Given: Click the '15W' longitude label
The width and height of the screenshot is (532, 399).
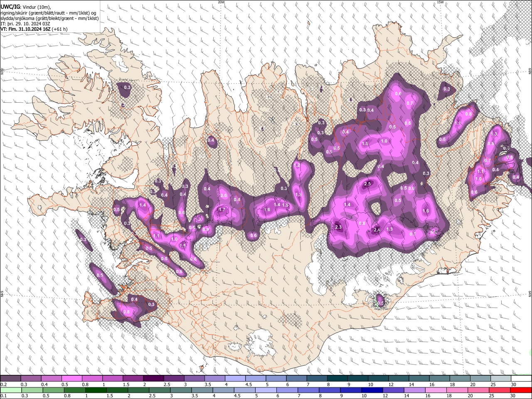Looking at the screenshot, I should [440, 2].
